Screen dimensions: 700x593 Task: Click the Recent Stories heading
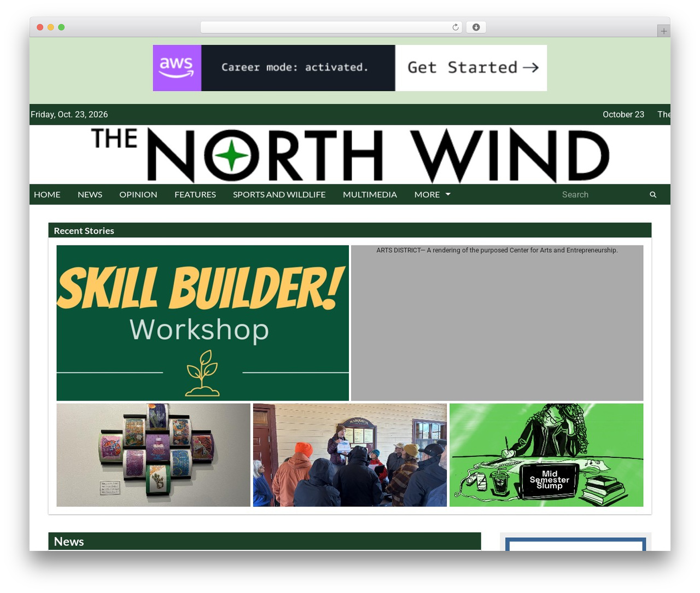pos(84,231)
